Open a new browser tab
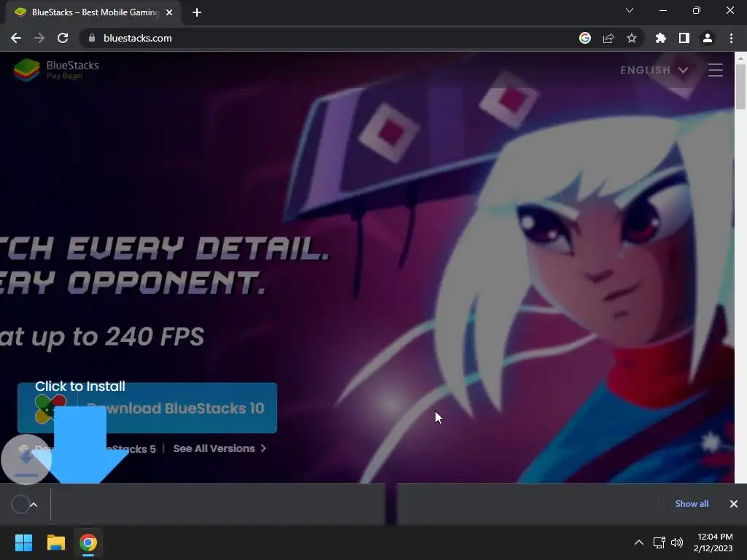Screen dimensions: 747x560 click(197, 12)
